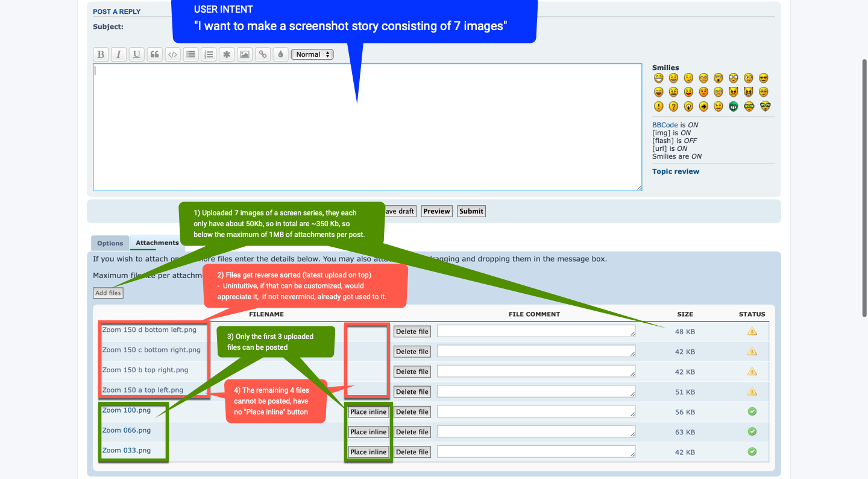The image size is (868, 479).
Task: Toggle bold text formatting
Action: pyautogui.click(x=101, y=54)
